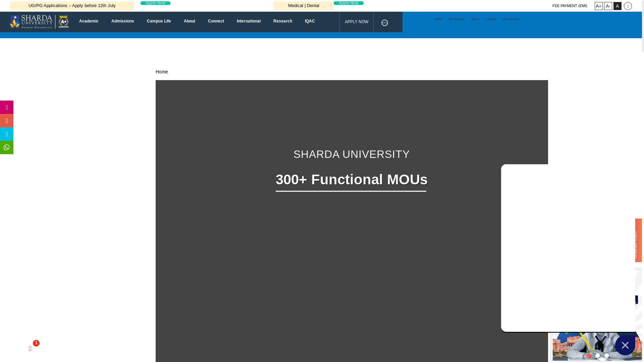The width and height of the screenshot is (644, 362).
Task: Decrease font size with A-
Action: 608,6
